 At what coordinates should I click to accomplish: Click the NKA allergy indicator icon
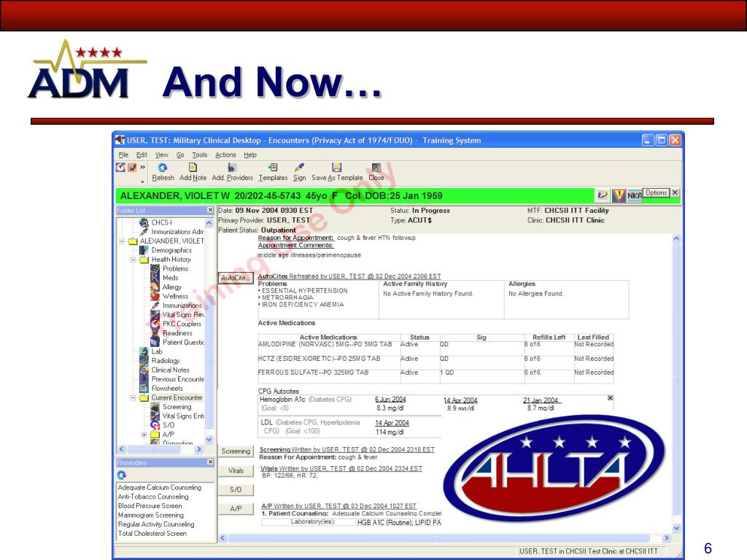(634, 195)
